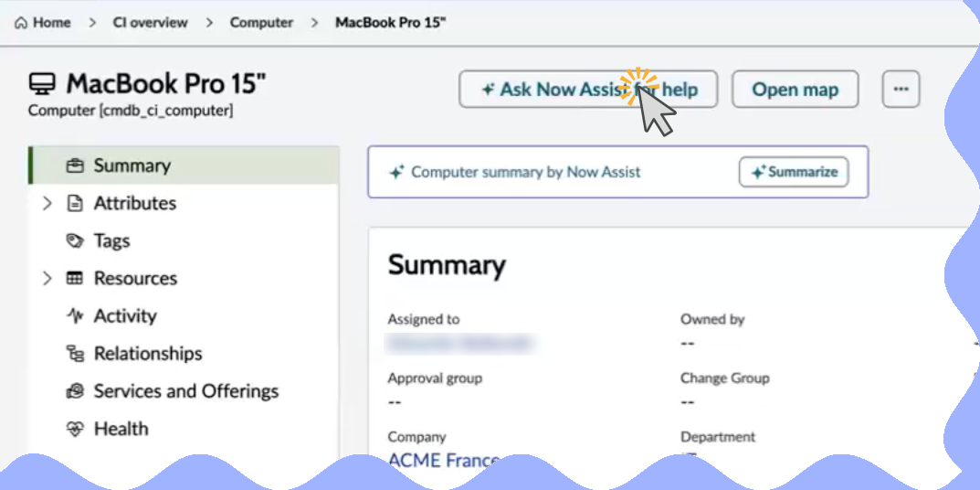Click the Resources table icon

coord(75,279)
